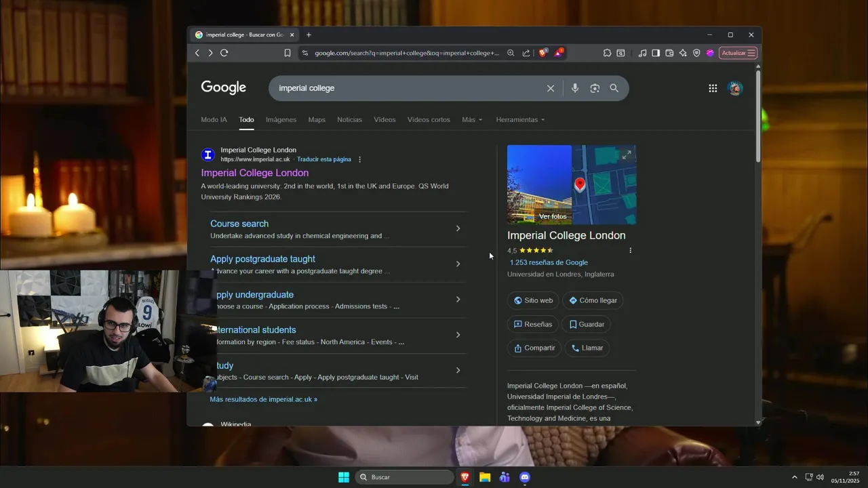This screenshot has height=488, width=868.
Task: Expand Apply postgraduate taught row chevron
Action: coord(458,264)
